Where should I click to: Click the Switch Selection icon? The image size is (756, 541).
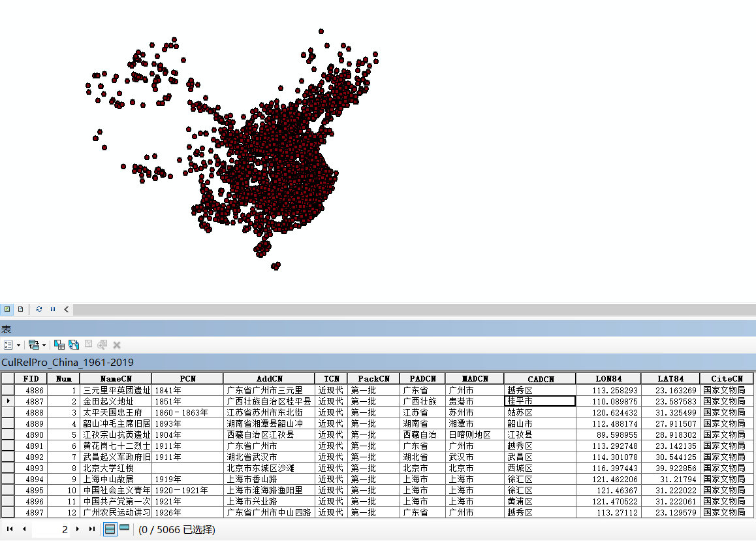tap(74, 345)
